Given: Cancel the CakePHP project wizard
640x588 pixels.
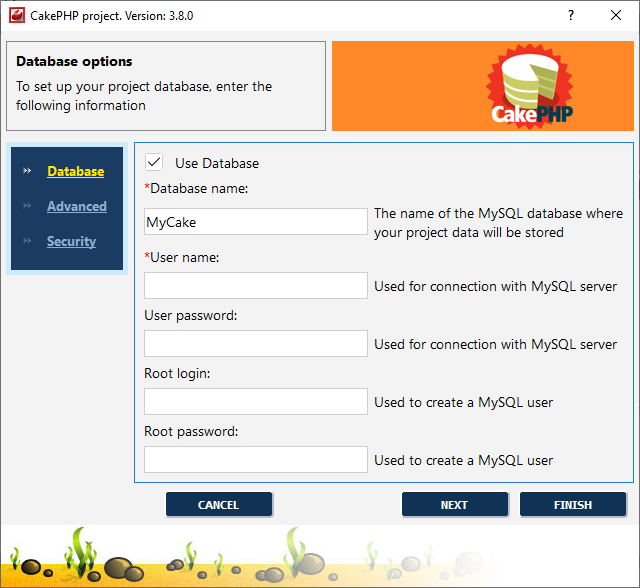Looking at the screenshot, I should [219, 505].
